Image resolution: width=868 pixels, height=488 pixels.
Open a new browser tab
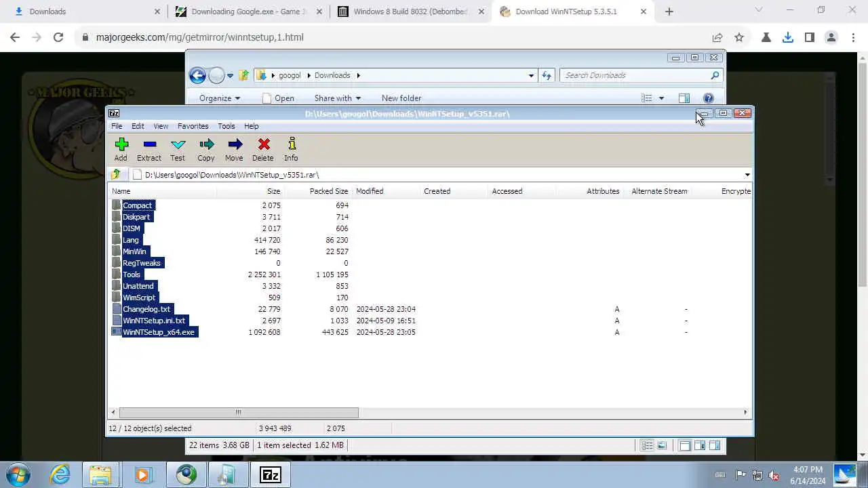click(x=669, y=12)
